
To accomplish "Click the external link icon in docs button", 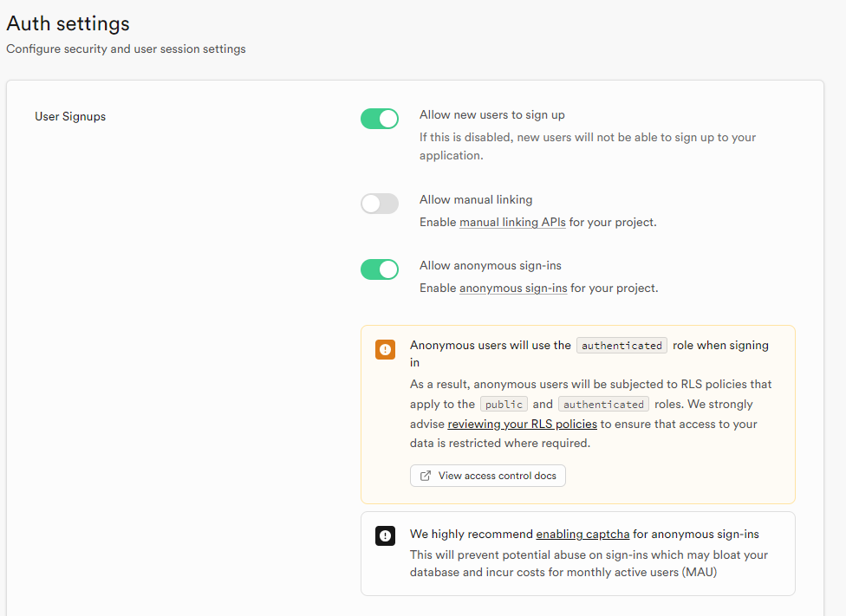I will tap(426, 476).
